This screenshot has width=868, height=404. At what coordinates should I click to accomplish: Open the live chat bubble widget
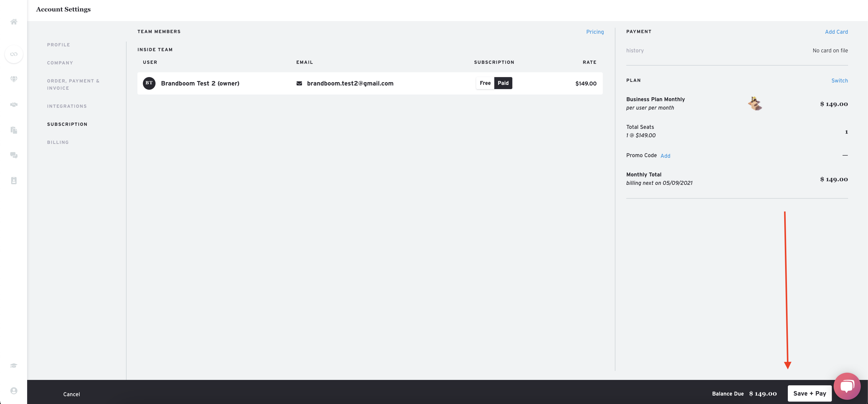[847, 386]
